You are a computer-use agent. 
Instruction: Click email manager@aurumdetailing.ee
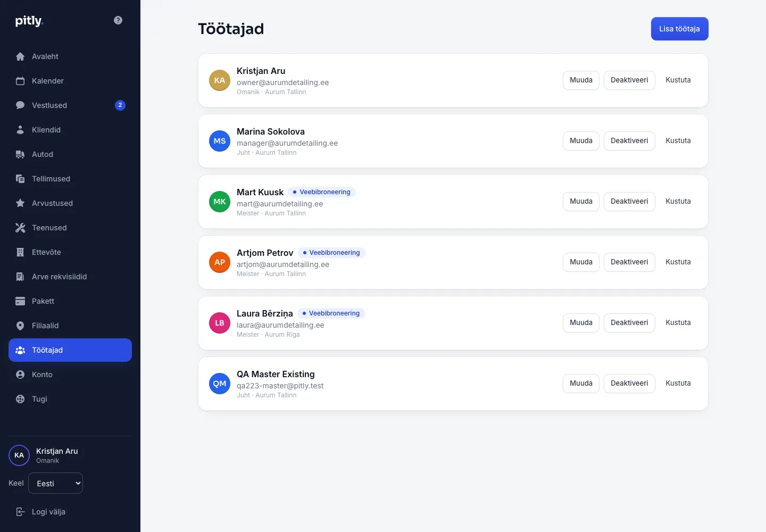click(x=287, y=143)
